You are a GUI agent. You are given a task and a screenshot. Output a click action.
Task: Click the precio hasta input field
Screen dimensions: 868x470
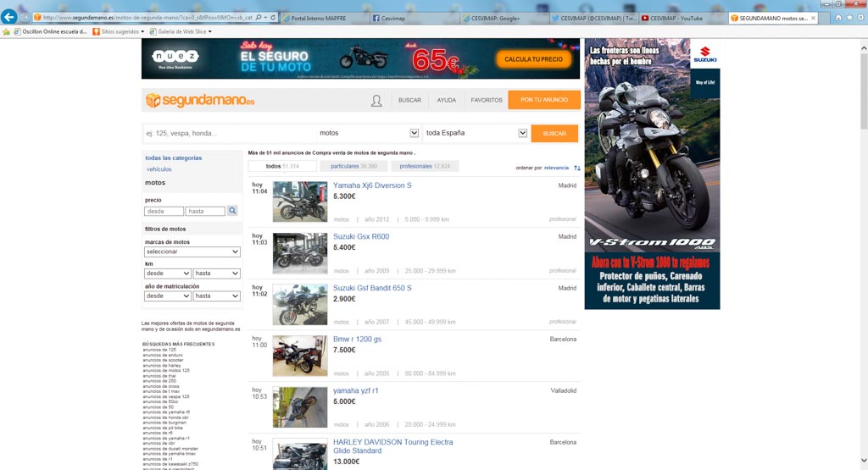205,211
